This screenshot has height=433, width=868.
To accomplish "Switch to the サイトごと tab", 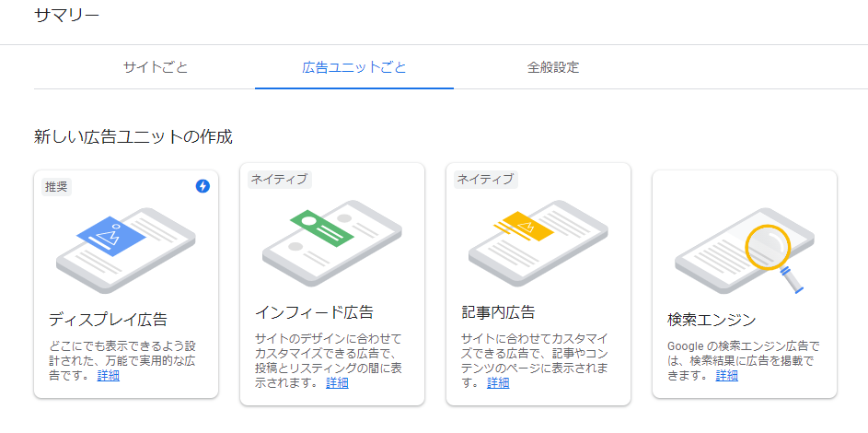I will click(156, 68).
